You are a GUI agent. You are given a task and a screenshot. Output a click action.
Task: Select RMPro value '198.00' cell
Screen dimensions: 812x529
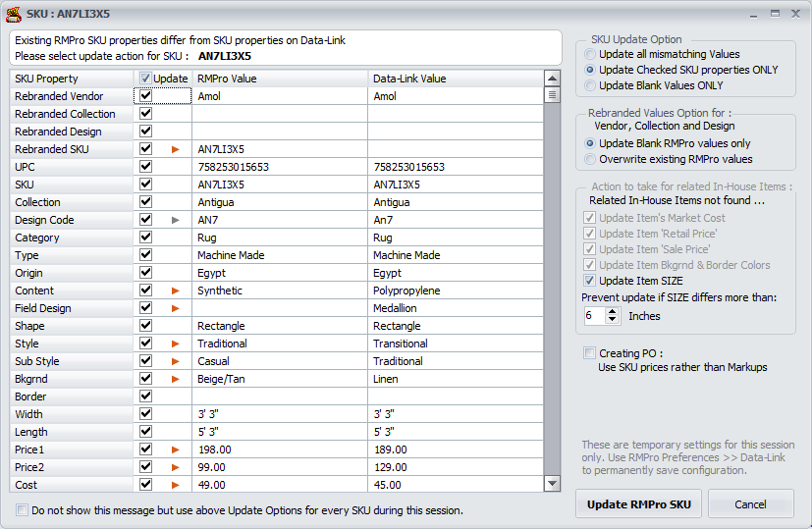[x=280, y=450]
